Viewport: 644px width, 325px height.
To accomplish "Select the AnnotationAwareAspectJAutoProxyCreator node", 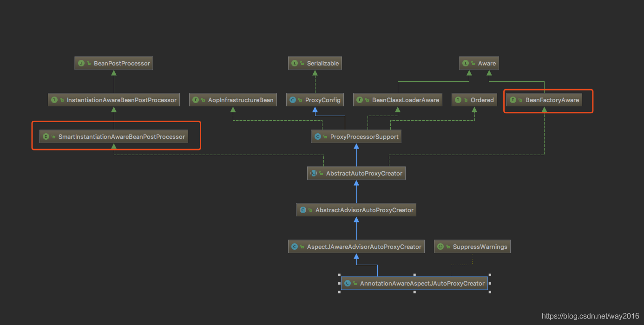I will (414, 283).
